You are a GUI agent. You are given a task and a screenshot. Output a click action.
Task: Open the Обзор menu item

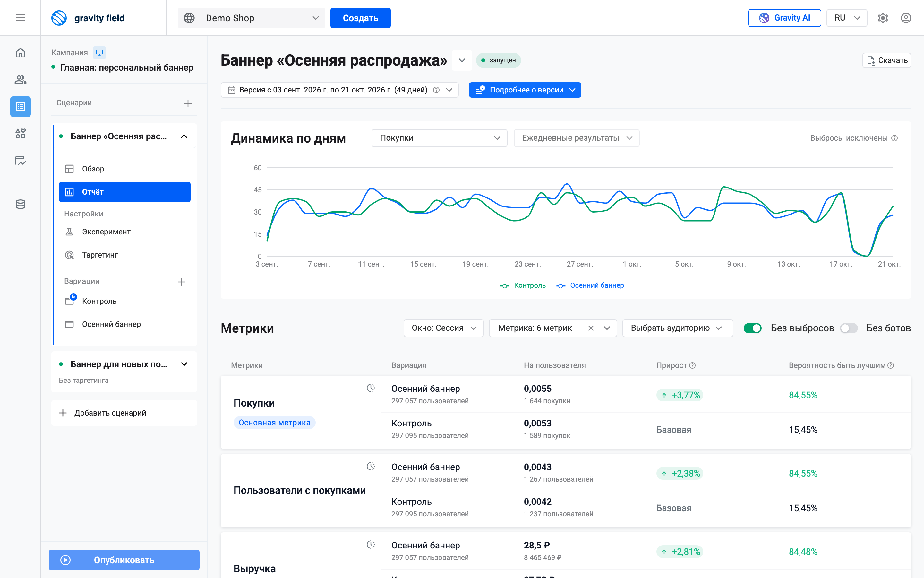coord(124,169)
